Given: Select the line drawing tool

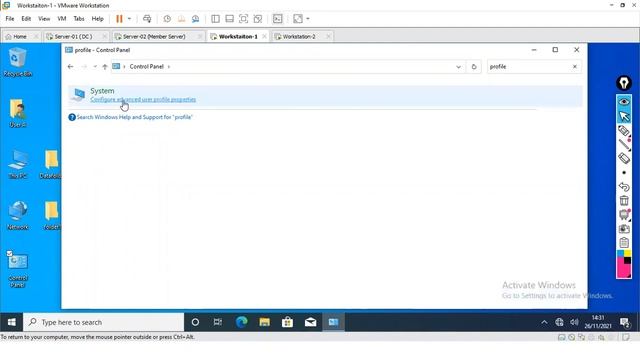Looking at the screenshot, I should tap(624, 144).
